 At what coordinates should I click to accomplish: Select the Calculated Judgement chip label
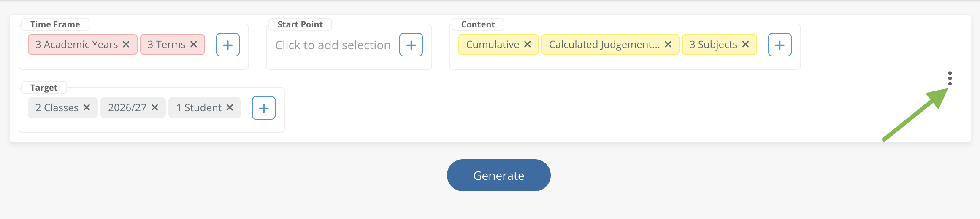pyautogui.click(x=604, y=44)
